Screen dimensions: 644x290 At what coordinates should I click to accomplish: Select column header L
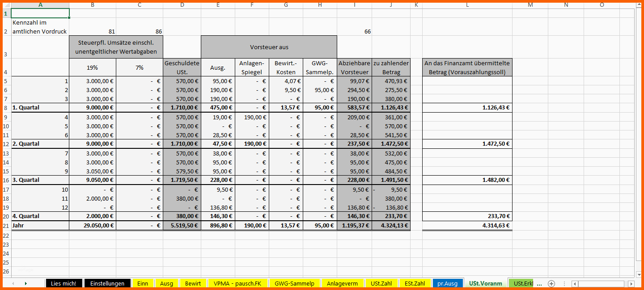click(467, 5)
